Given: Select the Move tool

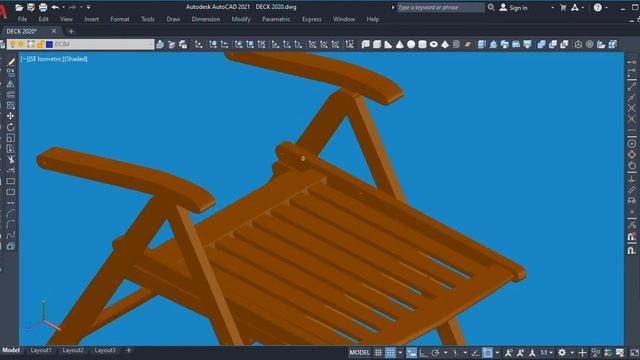Looking at the screenshot, I should click(11, 116).
